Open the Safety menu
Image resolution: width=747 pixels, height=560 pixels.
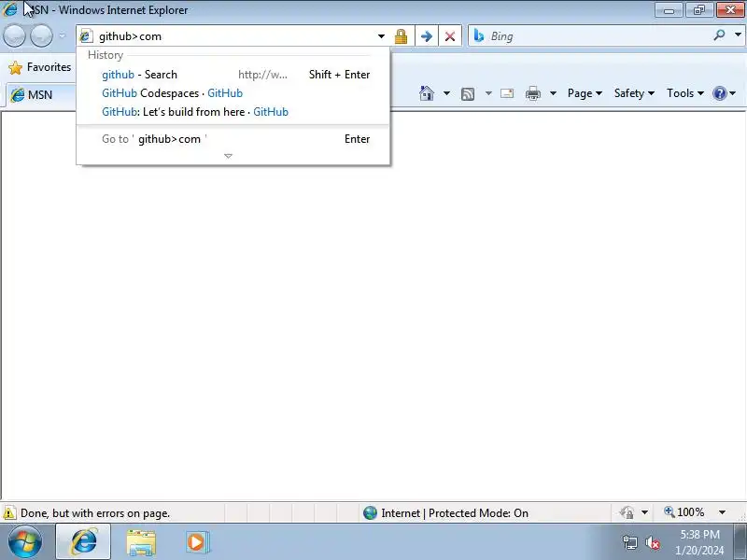pos(634,93)
